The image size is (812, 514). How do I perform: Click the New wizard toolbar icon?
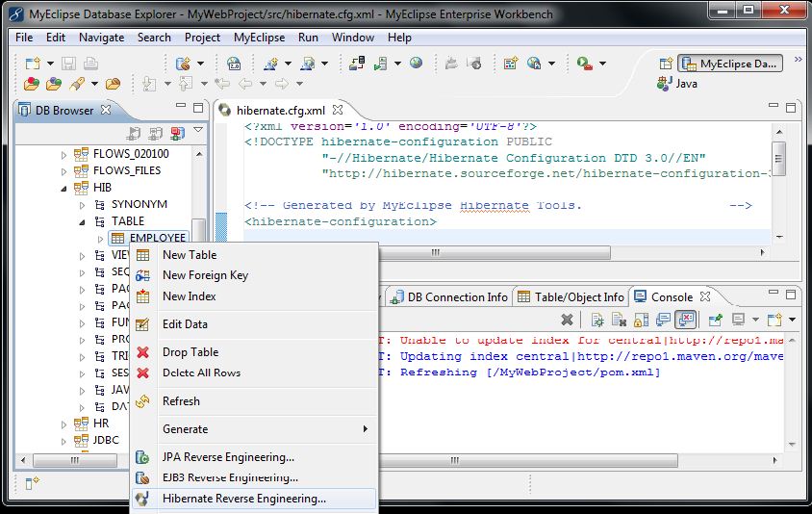point(33,64)
